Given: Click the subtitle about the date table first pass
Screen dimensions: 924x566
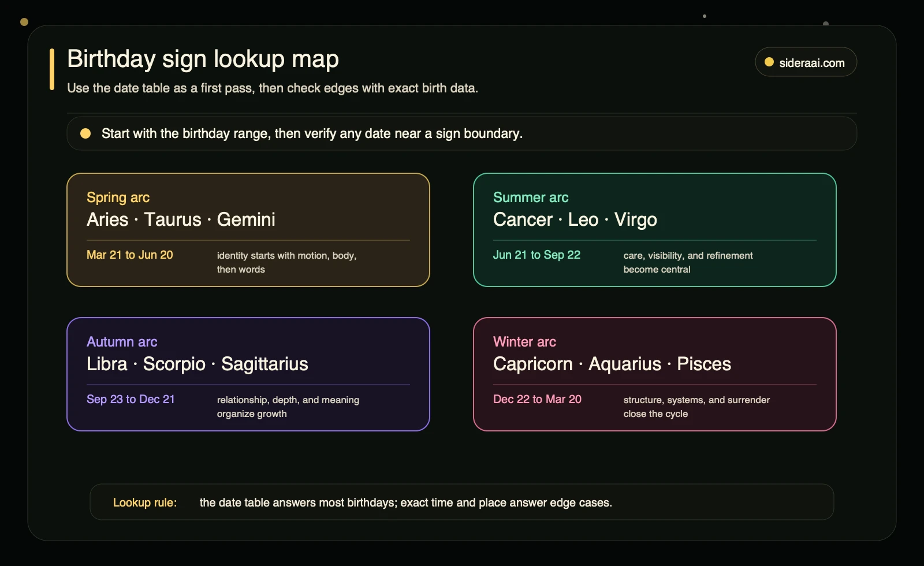Looking at the screenshot, I should click(x=273, y=88).
